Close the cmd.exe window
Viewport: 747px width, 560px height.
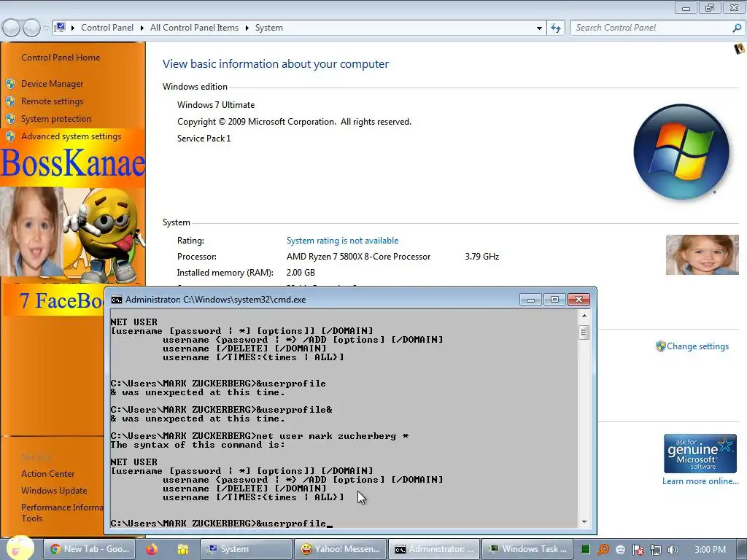(x=578, y=300)
